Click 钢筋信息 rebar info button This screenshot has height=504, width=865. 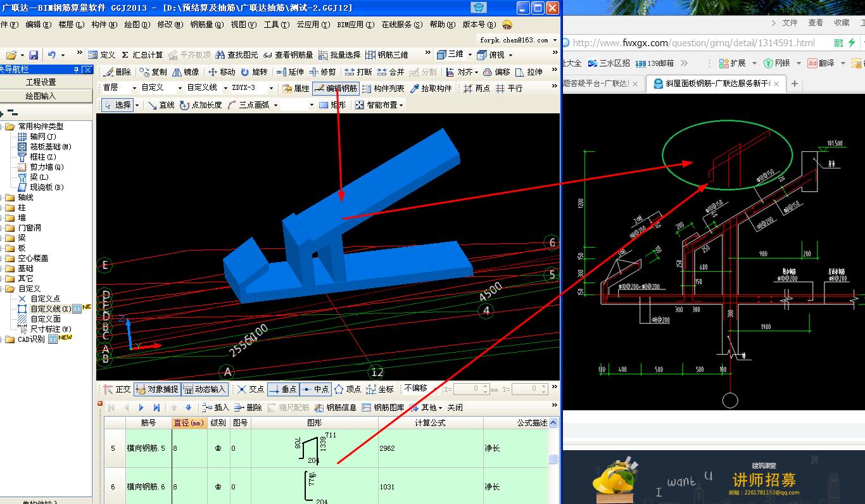(336, 408)
